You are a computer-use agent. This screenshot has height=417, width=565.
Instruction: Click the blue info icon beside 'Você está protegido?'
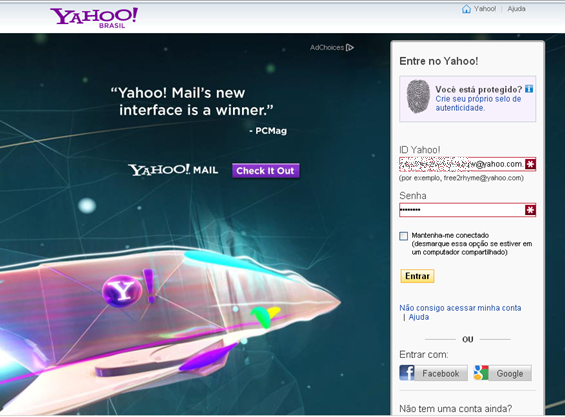click(x=529, y=89)
